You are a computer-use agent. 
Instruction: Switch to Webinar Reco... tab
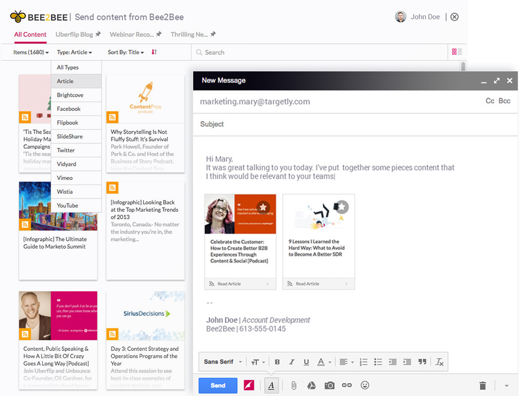tap(135, 34)
